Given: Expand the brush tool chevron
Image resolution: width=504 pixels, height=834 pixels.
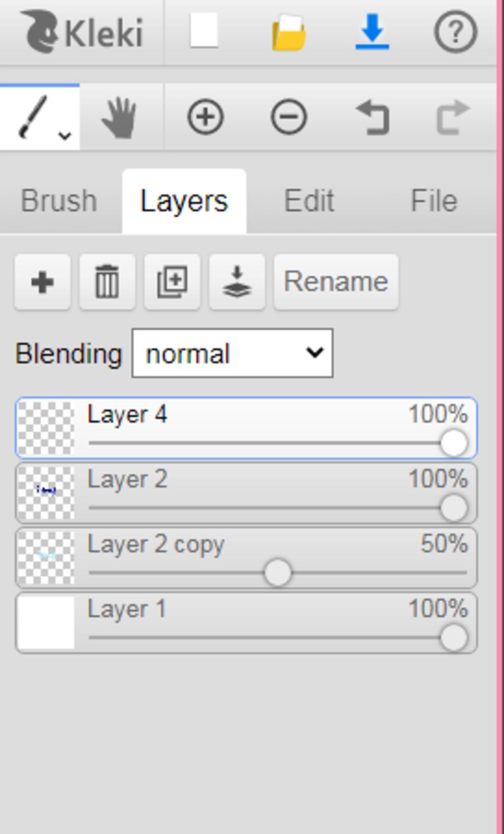Looking at the screenshot, I should point(65,135).
